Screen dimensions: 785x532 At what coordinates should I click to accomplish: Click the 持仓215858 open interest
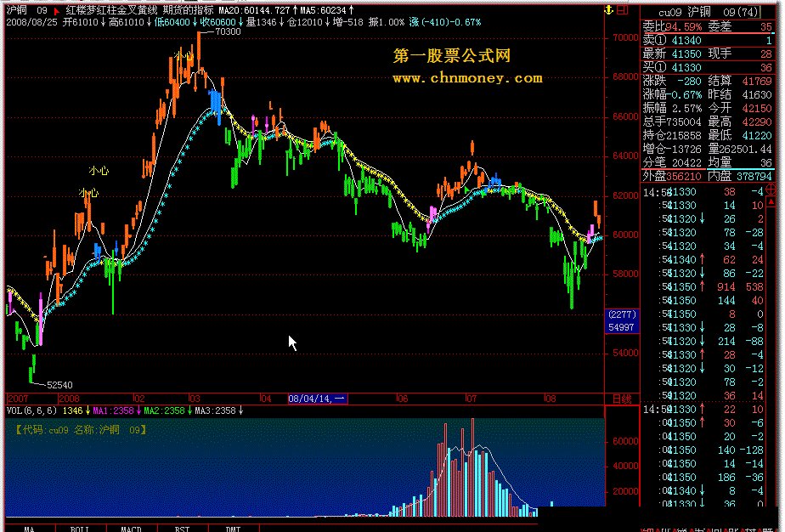(x=672, y=135)
